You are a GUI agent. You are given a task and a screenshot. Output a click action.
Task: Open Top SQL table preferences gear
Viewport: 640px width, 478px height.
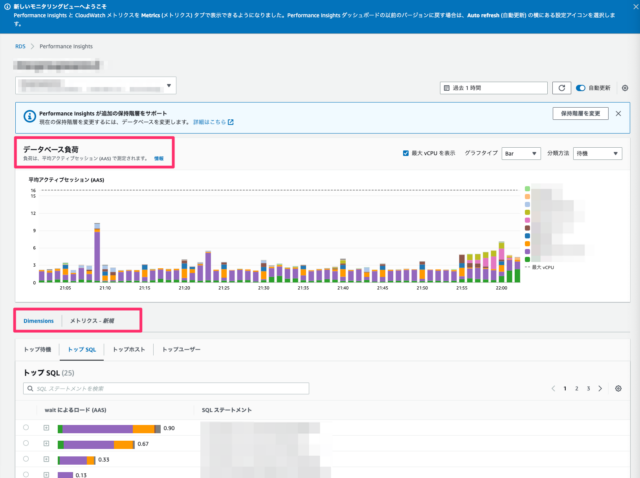pyautogui.click(x=618, y=388)
